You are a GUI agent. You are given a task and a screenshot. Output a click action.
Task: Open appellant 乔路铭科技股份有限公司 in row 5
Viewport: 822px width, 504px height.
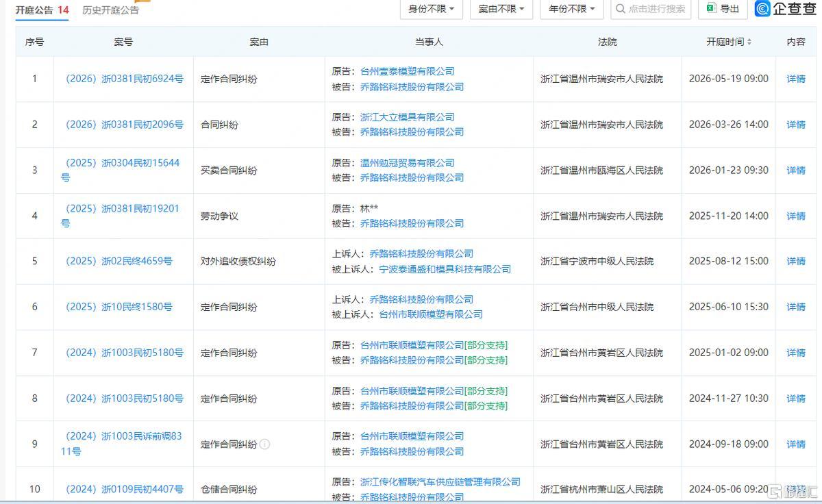[x=422, y=253]
